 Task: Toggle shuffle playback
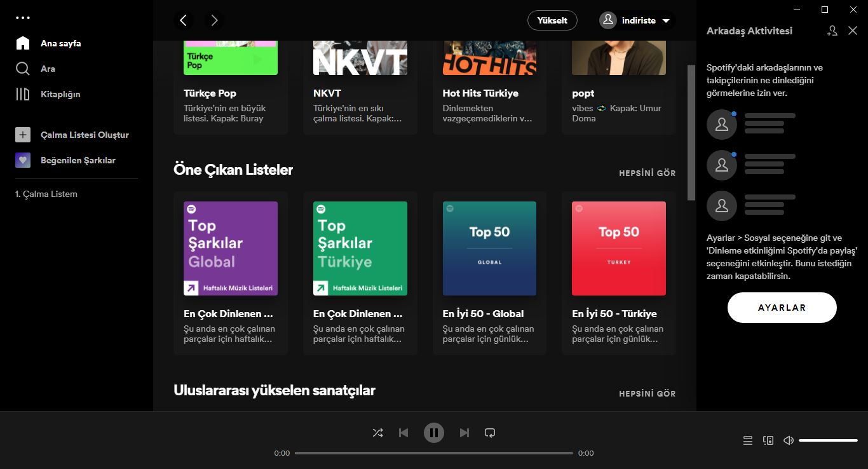377,433
